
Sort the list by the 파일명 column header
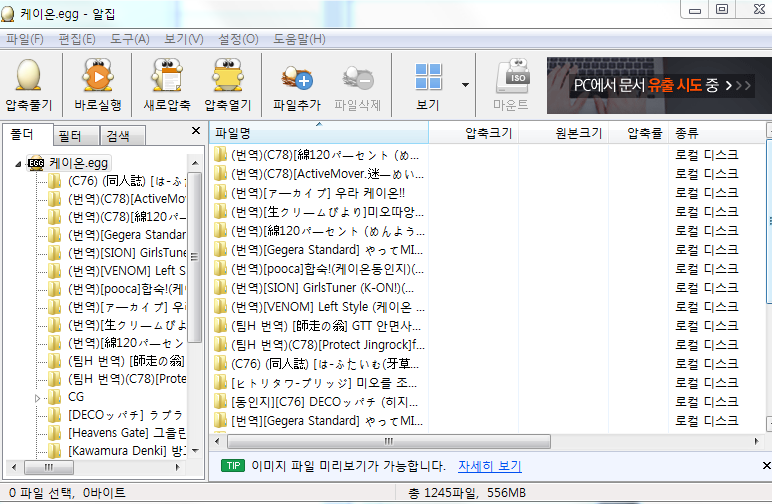coord(318,132)
